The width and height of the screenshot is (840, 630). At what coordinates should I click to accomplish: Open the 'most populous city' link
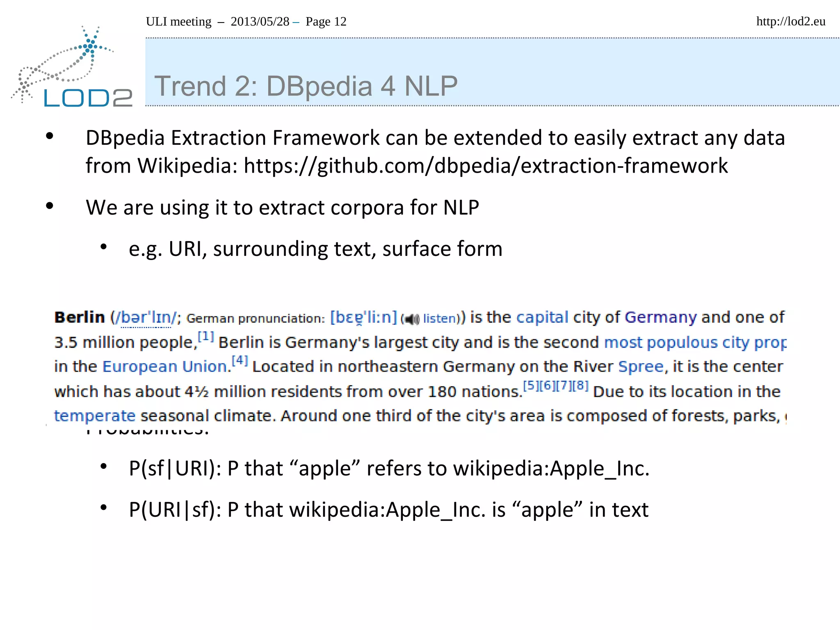coord(696,342)
